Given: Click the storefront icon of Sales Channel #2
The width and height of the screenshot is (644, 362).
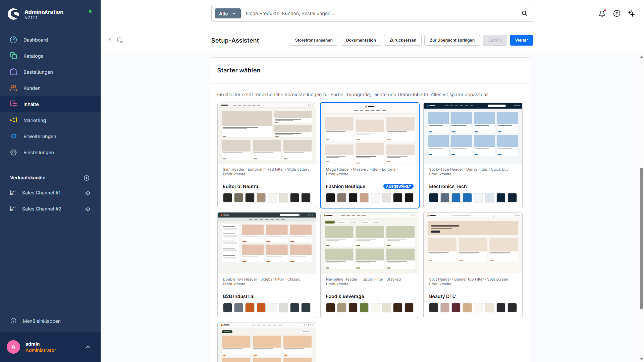Looking at the screenshot, I should tap(13, 209).
